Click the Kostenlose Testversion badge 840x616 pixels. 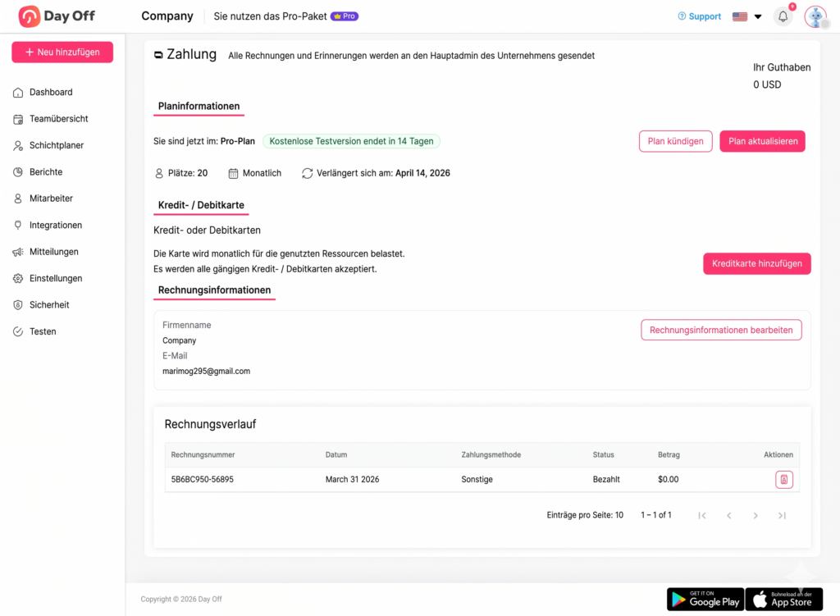coord(351,141)
